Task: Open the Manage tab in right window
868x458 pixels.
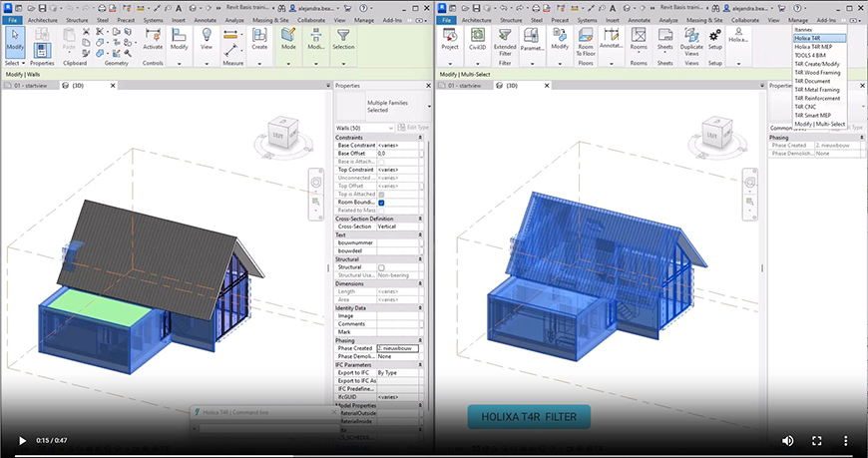Action: tap(798, 20)
